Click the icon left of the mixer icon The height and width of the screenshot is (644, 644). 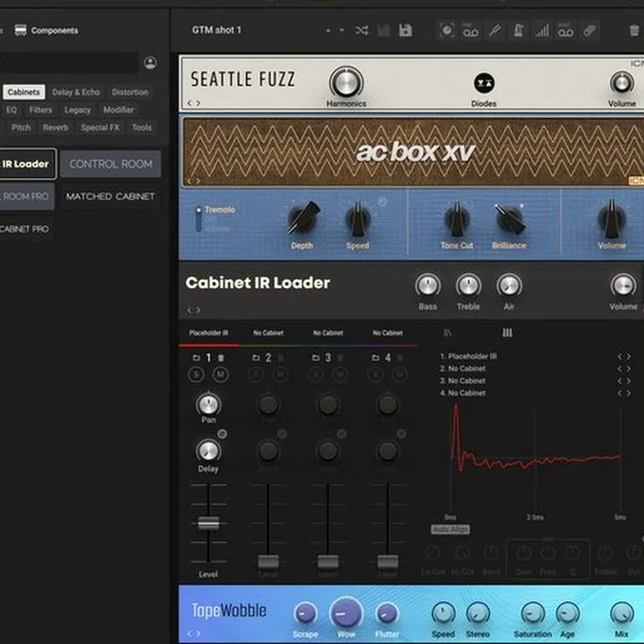[447, 333]
